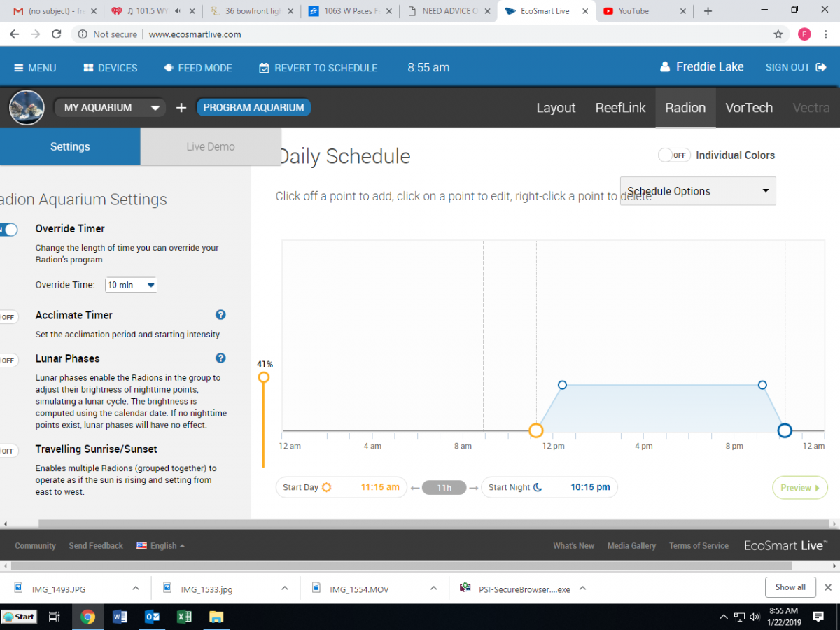
Task: Click the Preview button
Action: [800, 488]
